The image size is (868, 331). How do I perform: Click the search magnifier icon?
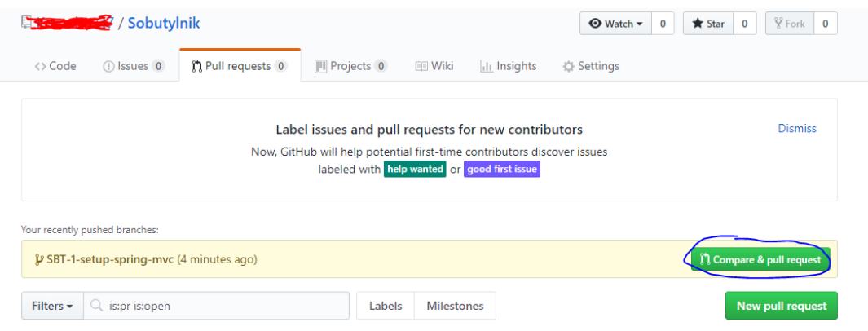96,306
